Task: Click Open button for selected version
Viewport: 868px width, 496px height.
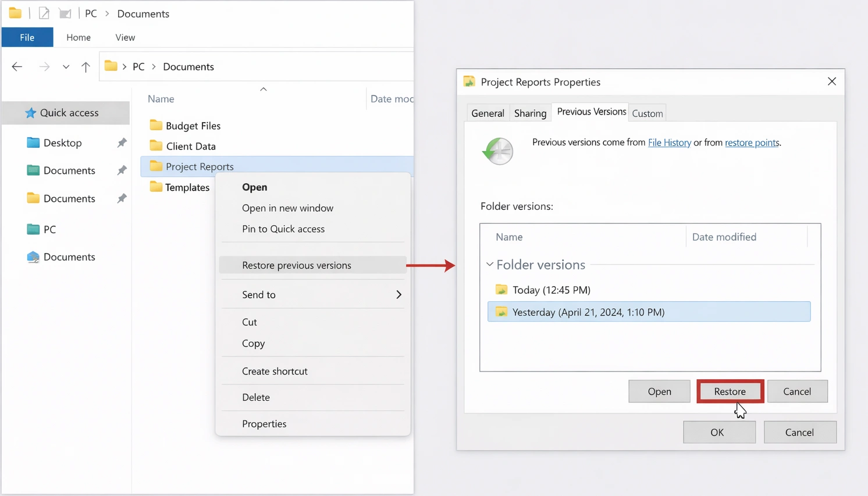Action: point(659,391)
